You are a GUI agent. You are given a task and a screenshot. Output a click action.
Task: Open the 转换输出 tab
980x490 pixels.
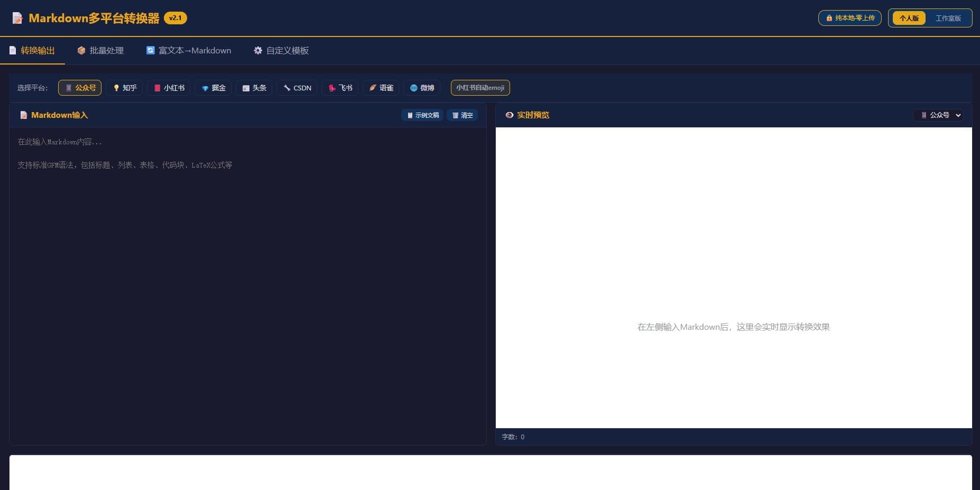[32, 51]
